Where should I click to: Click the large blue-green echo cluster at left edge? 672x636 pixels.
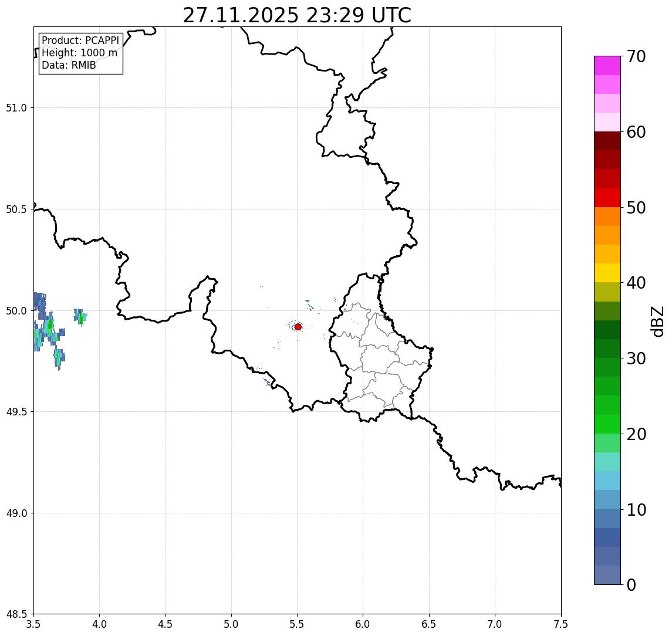point(48,331)
